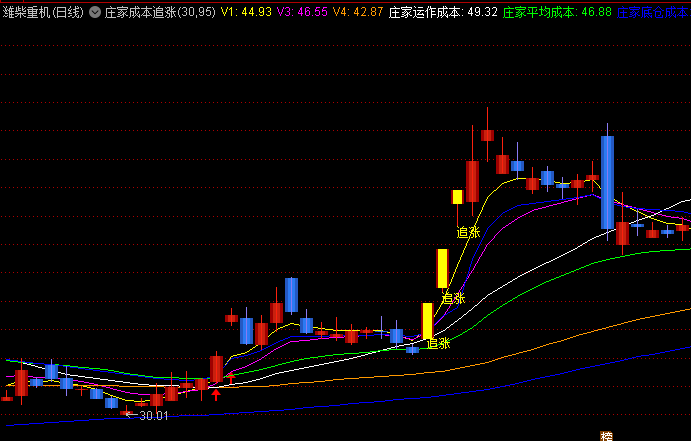Viewport: 691px width, 441px height.
Task: Click the 潍柴重机(日线) stock title
Action: 43,12
